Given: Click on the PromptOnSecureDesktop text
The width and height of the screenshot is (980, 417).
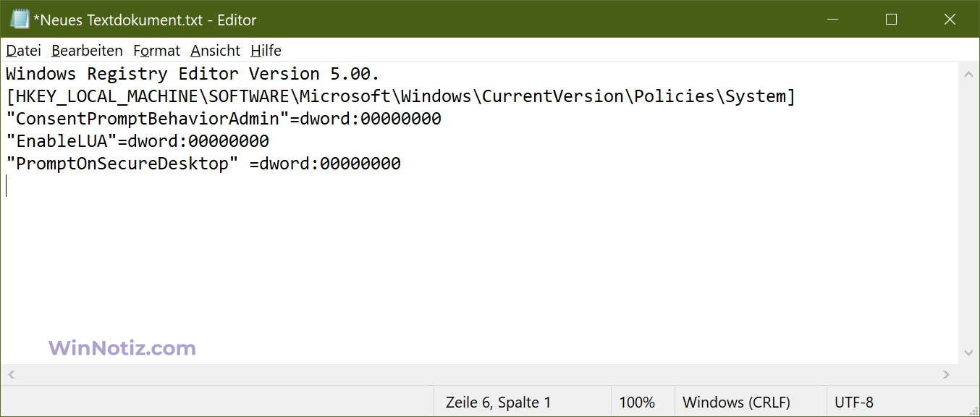Looking at the screenshot, I should pyautogui.click(x=122, y=164).
